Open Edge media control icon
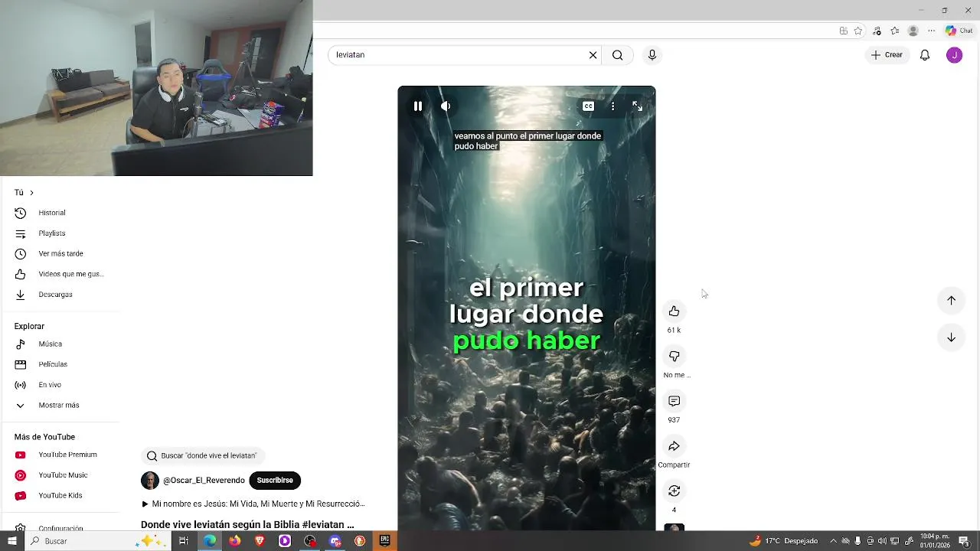This screenshot has width=980, height=551. pyautogui.click(x=877, y=31)
